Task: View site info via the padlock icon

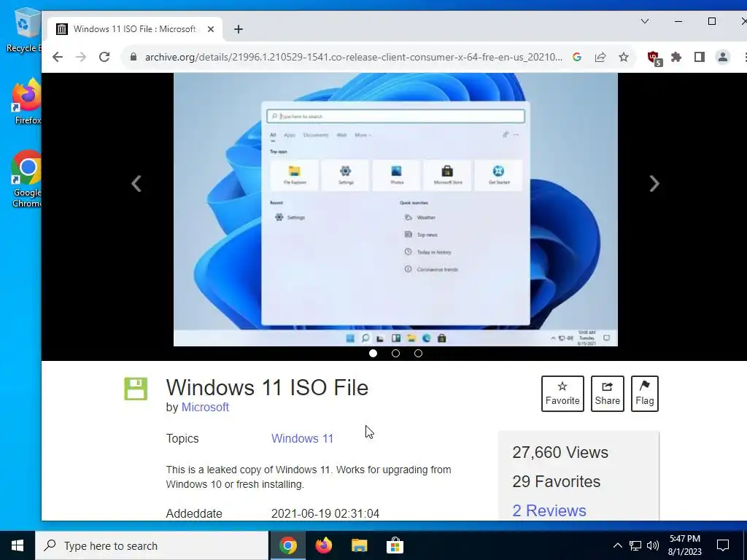Action: 133,57
